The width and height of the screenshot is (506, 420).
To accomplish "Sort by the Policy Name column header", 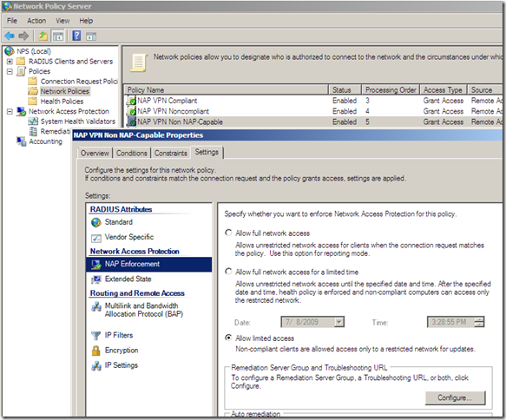I will (226, 89).
